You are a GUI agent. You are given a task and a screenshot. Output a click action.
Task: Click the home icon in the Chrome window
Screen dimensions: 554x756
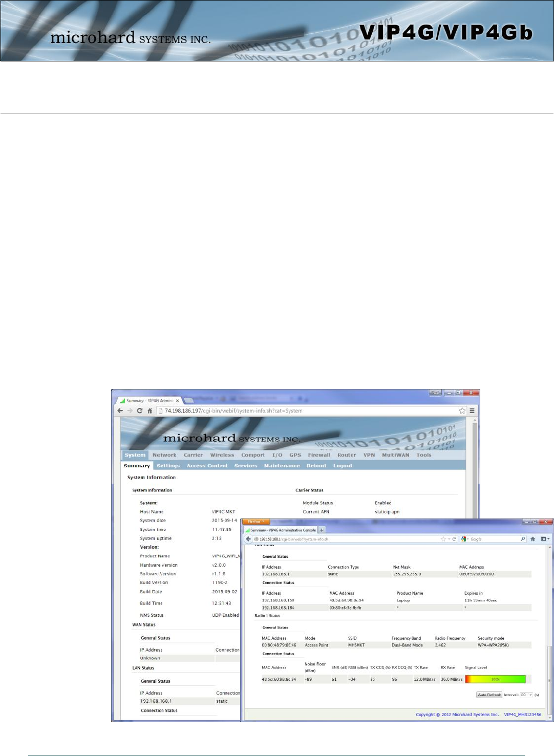(150, 411)
